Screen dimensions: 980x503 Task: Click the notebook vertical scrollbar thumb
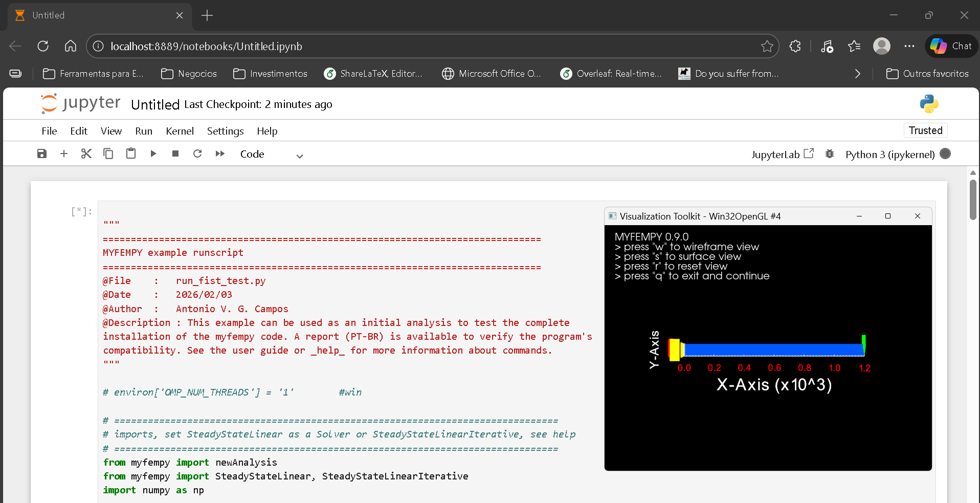(973, 200)
